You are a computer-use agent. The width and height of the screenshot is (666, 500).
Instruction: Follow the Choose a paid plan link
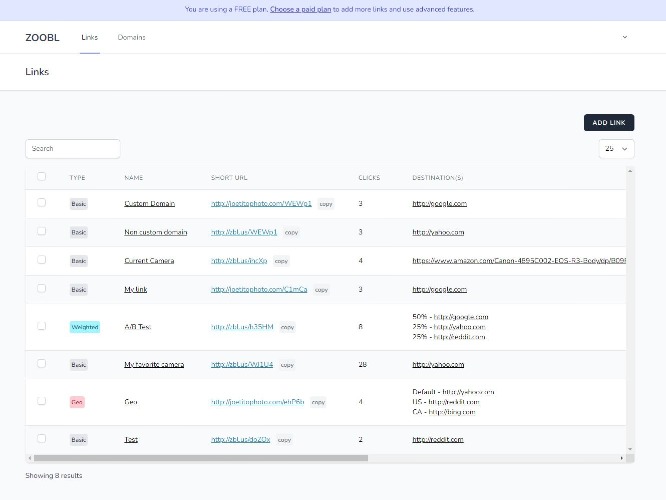(300, 9)
